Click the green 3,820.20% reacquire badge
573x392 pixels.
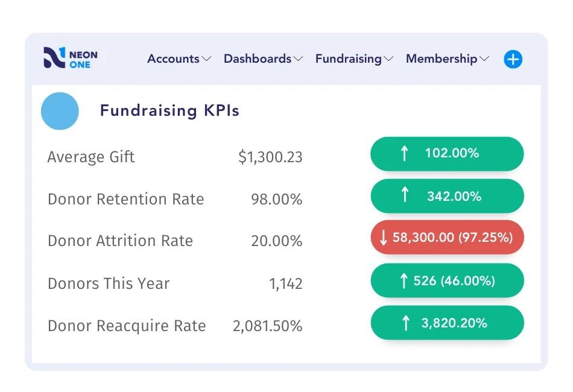point(447,323)
